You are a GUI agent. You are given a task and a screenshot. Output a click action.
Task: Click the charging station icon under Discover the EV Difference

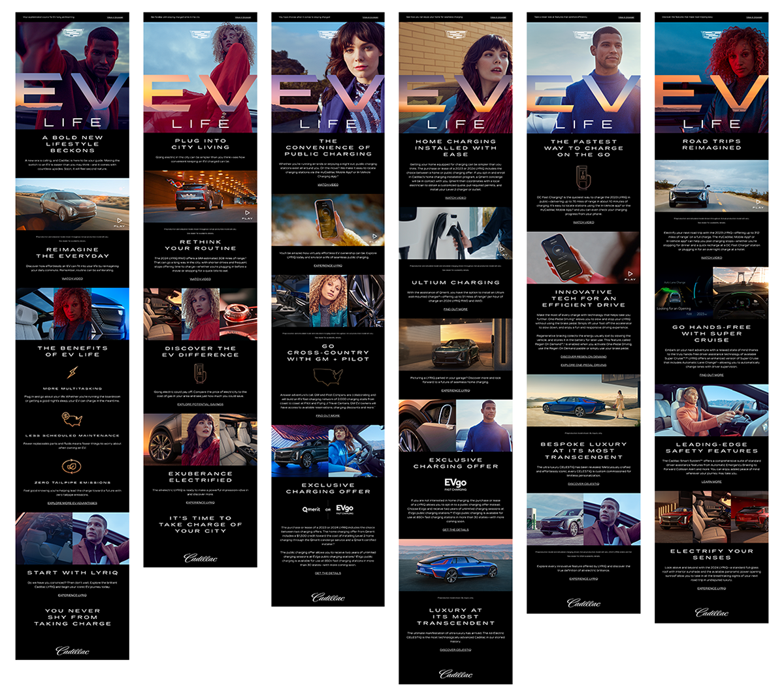pos(201,374)
